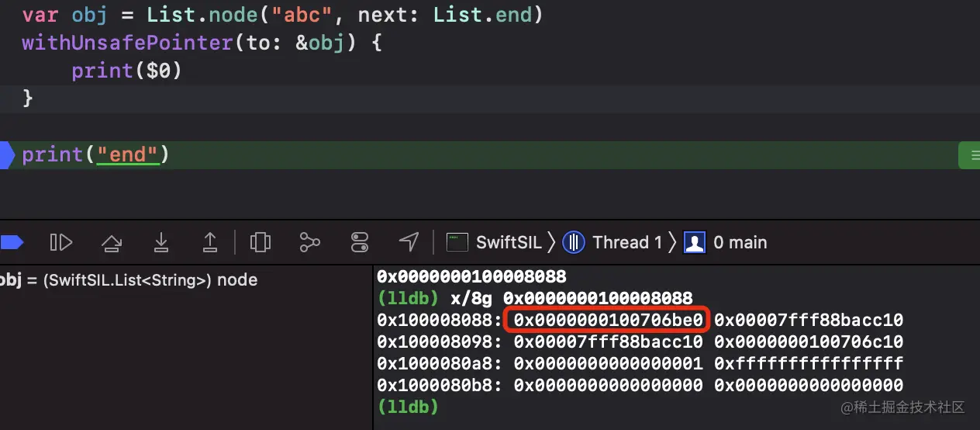The width and height of the screenshot is (980, 430).
Task: Click the 0x0000000100008088 output line
Action: (471, 276)
